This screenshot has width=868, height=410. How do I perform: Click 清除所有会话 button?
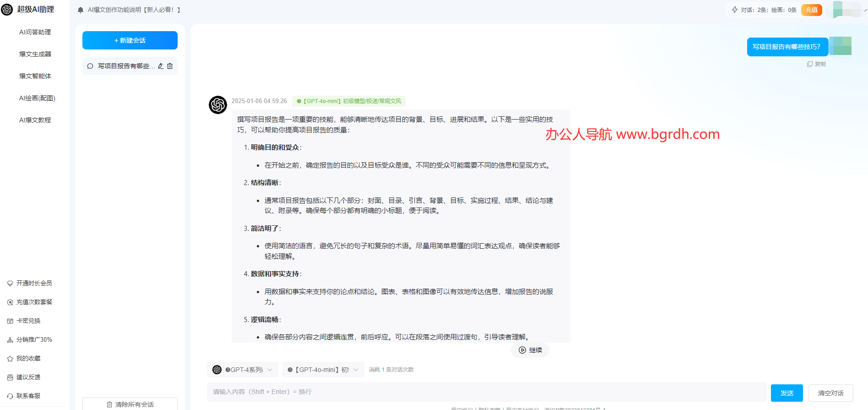click(130, 404)
